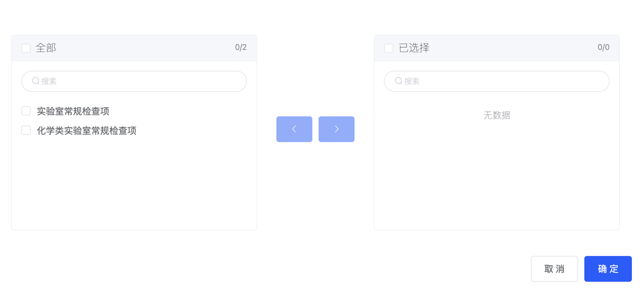
Task: Focus the left panel 搜索 input field
Action: [134, 81]
